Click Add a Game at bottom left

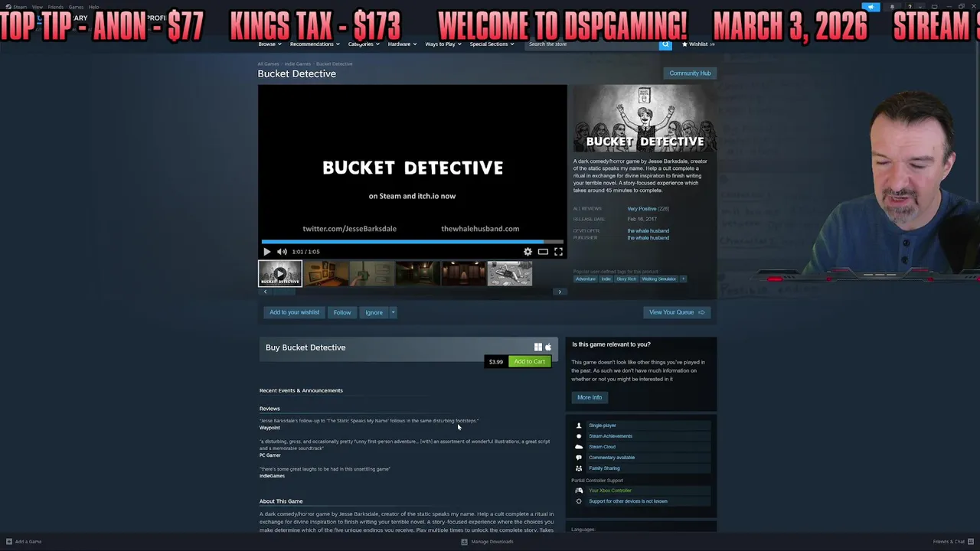[24, 542]
